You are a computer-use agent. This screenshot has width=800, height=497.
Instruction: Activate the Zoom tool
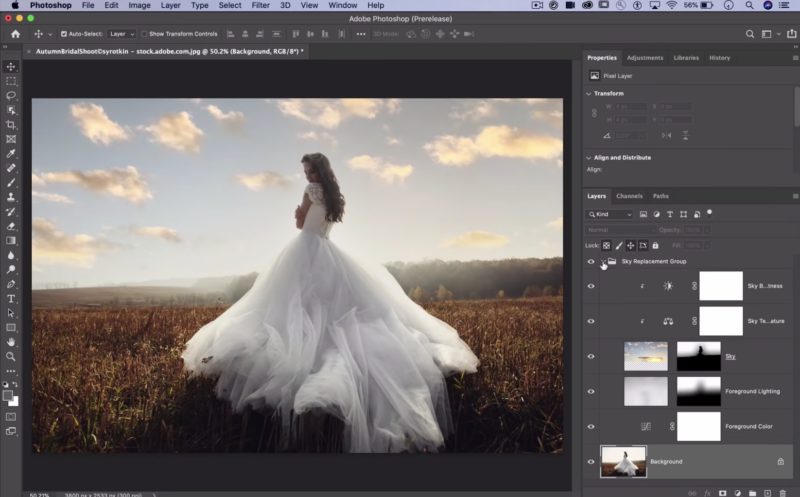click(x=11, y=356)
